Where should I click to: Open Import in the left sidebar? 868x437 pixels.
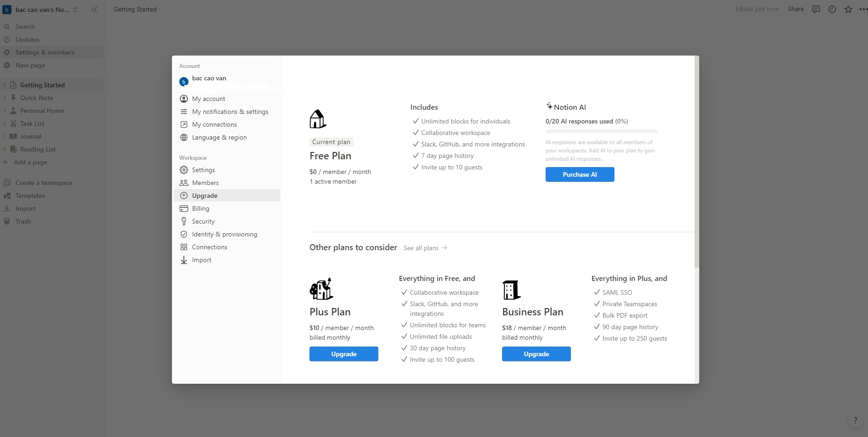tap(52, 208)
